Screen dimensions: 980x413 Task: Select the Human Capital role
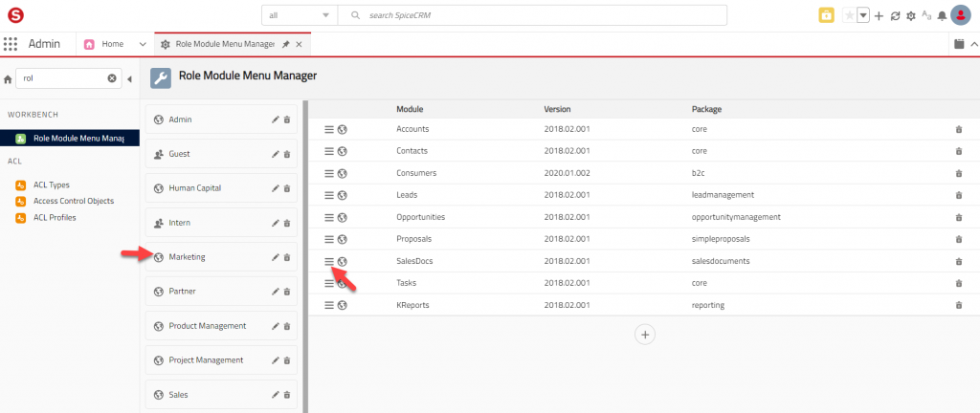click(221, 187)
